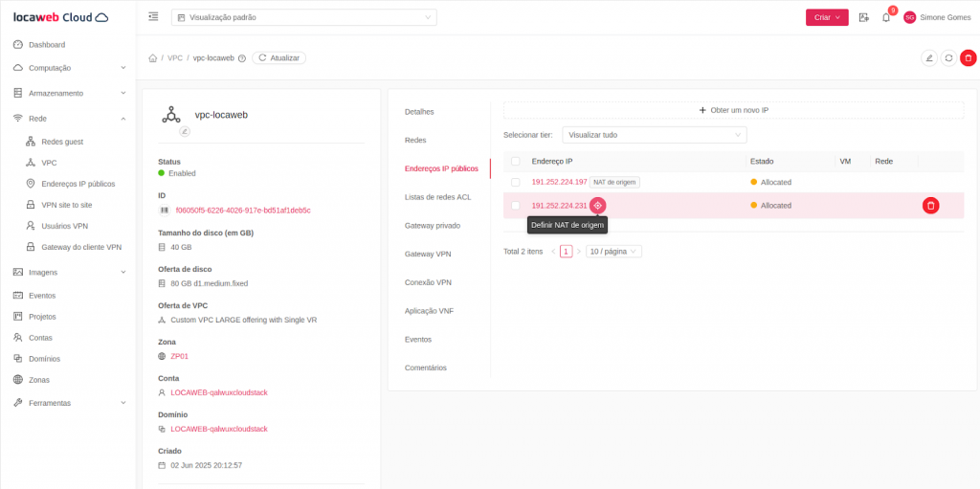Screen dimensions: 980x489
Task: Check the row for 191.252.224.197
Action: click(516, 182)
